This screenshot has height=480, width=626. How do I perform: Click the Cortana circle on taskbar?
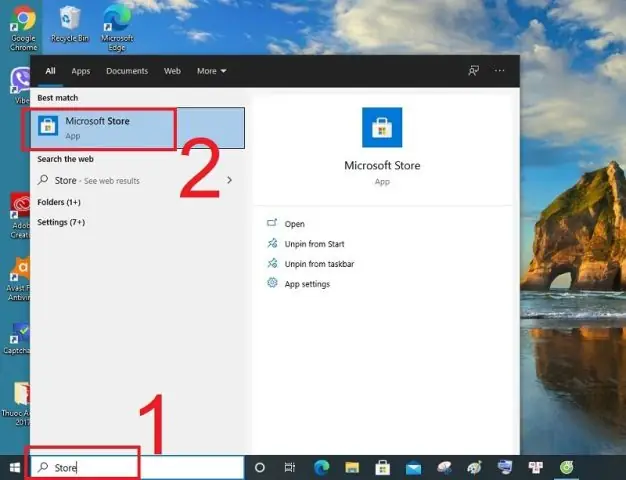pos(260,467)
